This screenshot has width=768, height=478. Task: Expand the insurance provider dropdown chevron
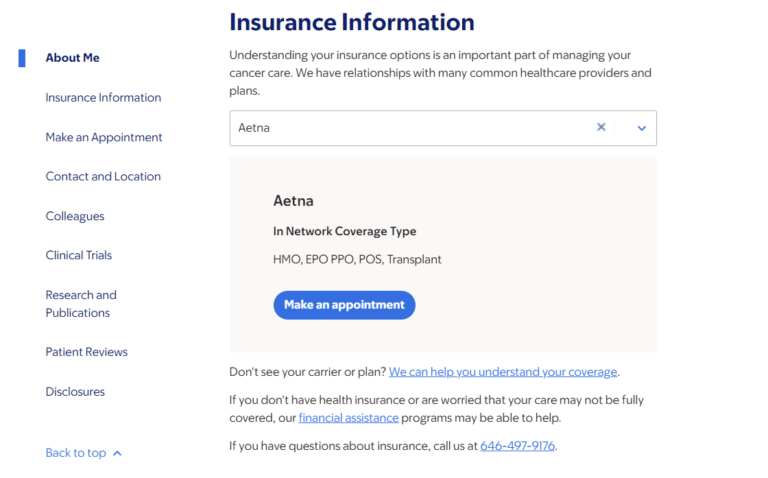pos(642,128)
